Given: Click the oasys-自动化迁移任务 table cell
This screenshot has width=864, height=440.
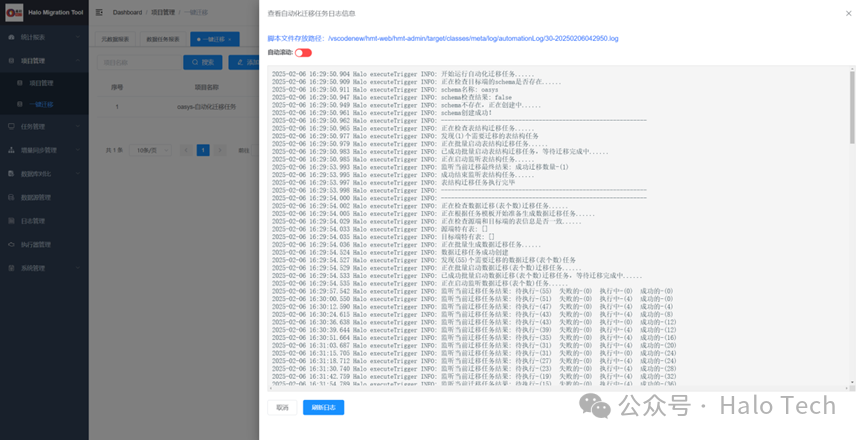Looking at the screenshot, I should [207, 107].
